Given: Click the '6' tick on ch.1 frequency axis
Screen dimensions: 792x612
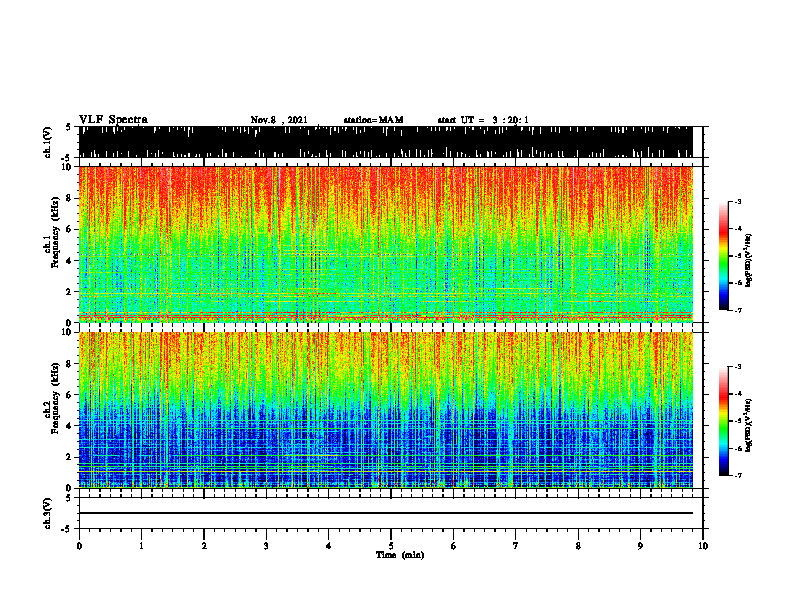Looking at the screenshot, I should click(x=69, y=229).
